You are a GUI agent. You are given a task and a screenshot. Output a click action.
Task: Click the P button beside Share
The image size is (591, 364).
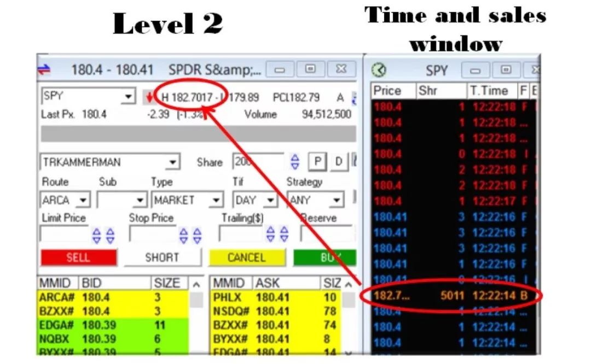pos(317,161)
